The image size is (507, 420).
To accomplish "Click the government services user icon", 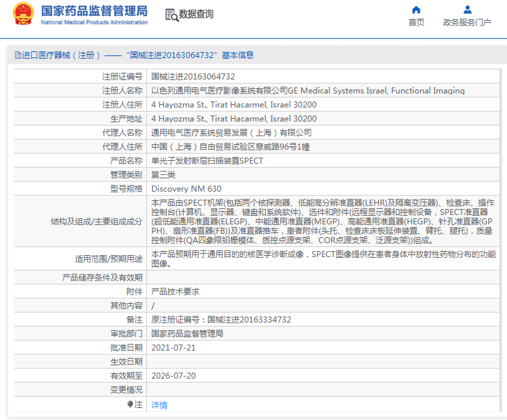I will 467,10.
